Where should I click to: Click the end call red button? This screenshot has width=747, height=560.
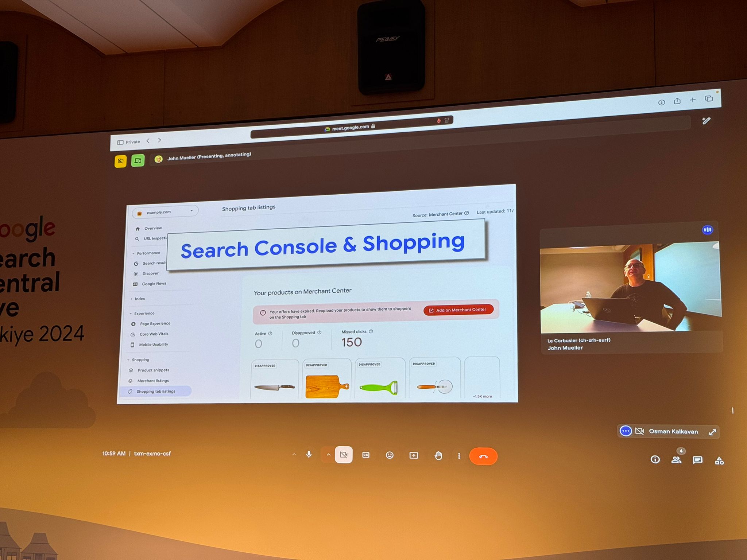click(484, 455)
